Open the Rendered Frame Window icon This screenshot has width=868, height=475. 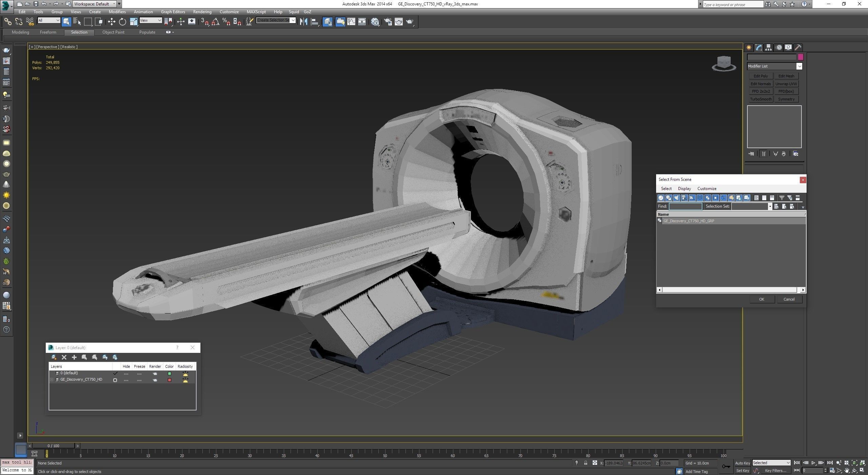399,22
